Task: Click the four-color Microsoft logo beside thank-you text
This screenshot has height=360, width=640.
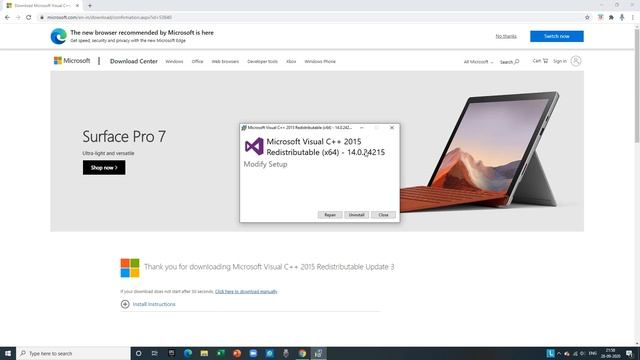Action: [x=130, y=268]
